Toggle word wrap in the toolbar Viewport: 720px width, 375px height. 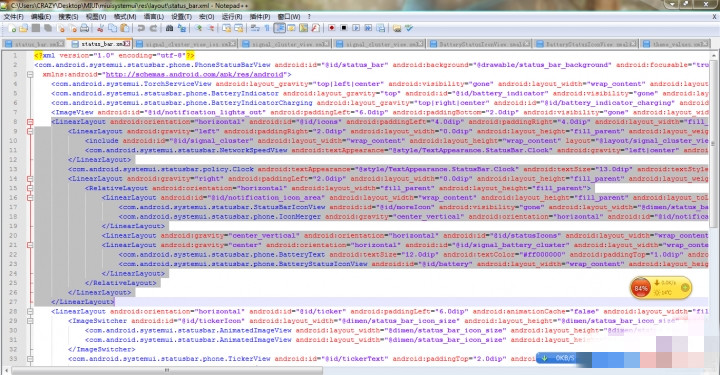255,28
